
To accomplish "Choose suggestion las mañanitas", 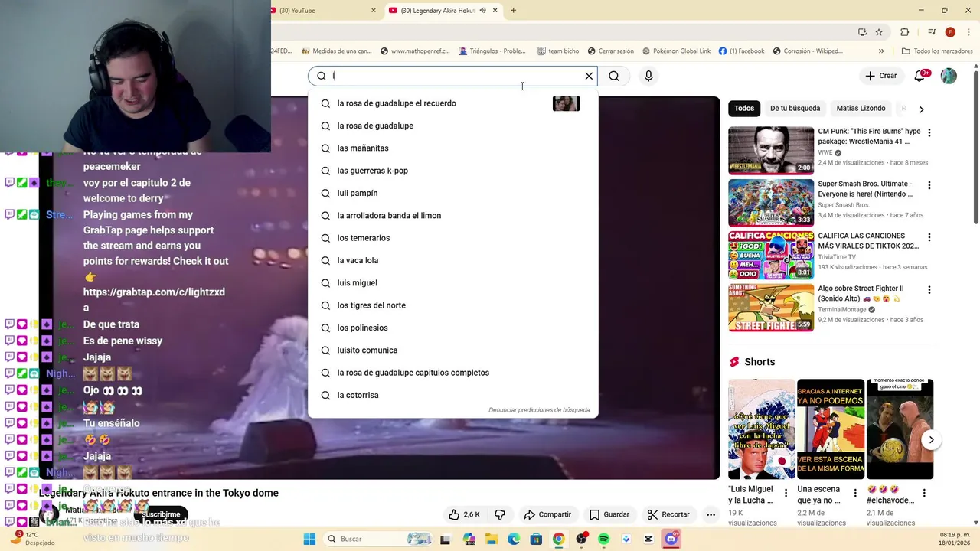I will (452, 148).
